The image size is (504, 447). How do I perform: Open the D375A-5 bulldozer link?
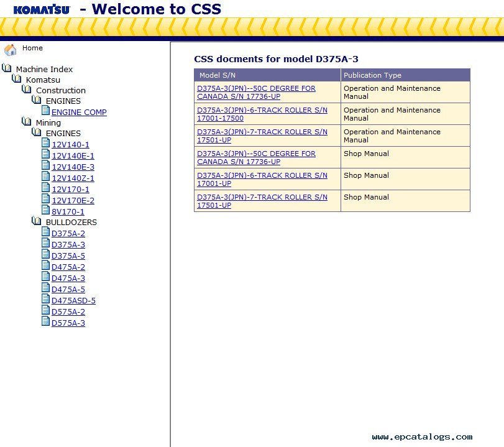[x=68, y=256]
